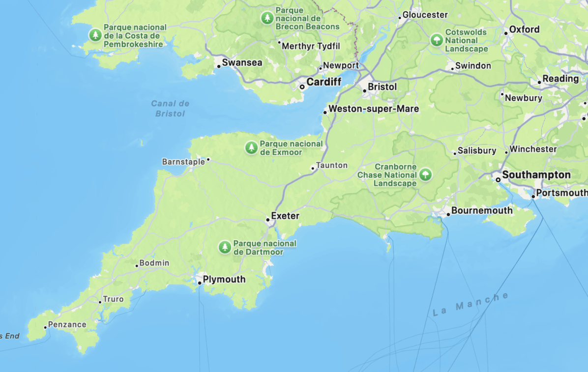Screen dimensions: 588x372
Task: Select the Pembrokeshire Coast park tree icon
Action: [x=95, y=35]
